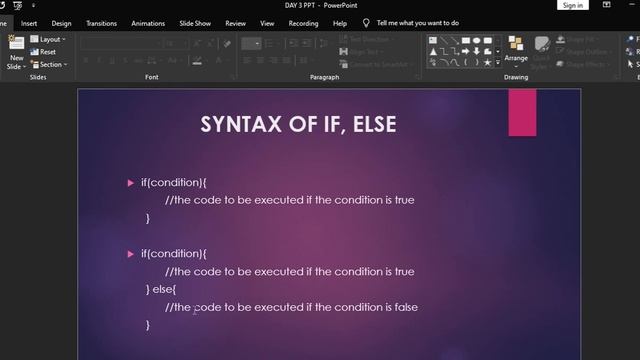Image resolution: width=640 pixels, height=360 pixels.
Task: Open the Section dropdown
Action: (49, 64)
